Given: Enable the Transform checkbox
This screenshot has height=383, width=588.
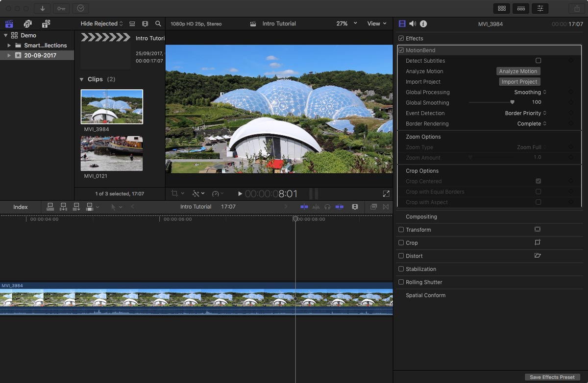Looking at the screenshot, I should click(x=401, y=229).
